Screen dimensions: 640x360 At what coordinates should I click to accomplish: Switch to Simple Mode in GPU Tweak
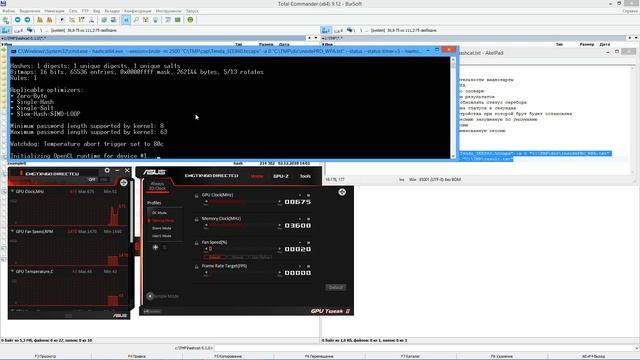pyautogui.click(x=163, y=296)
